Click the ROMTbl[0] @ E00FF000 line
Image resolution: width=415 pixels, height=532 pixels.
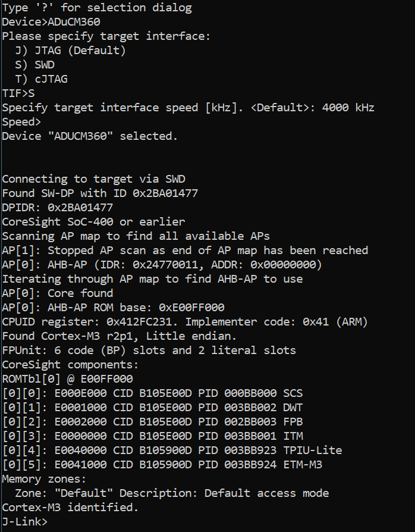(x=67, y=379)
